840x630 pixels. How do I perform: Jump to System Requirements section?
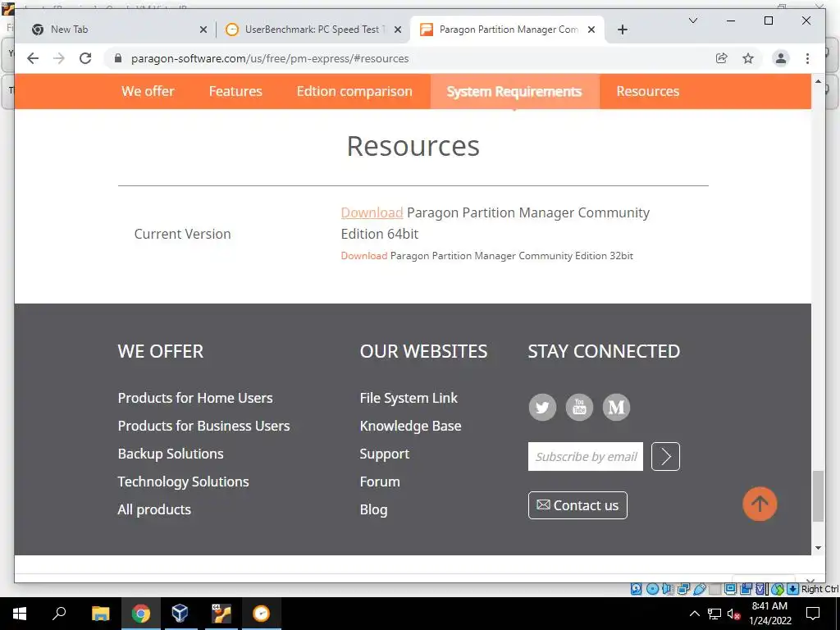[x=514, y=92]
